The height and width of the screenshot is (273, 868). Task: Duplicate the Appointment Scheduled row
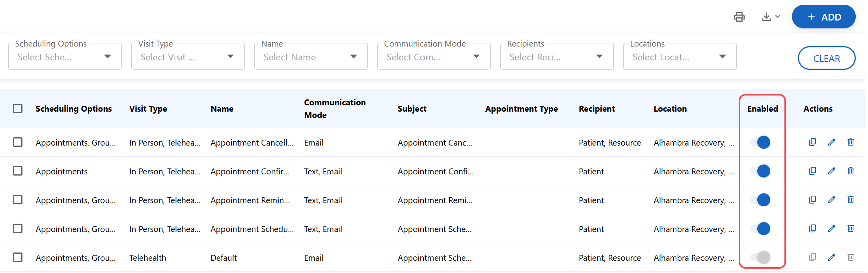click(x=812, y=228)
